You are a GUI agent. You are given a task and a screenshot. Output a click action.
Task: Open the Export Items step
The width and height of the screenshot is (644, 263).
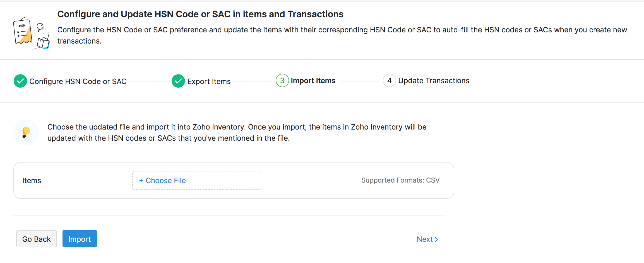pos(209,81)
